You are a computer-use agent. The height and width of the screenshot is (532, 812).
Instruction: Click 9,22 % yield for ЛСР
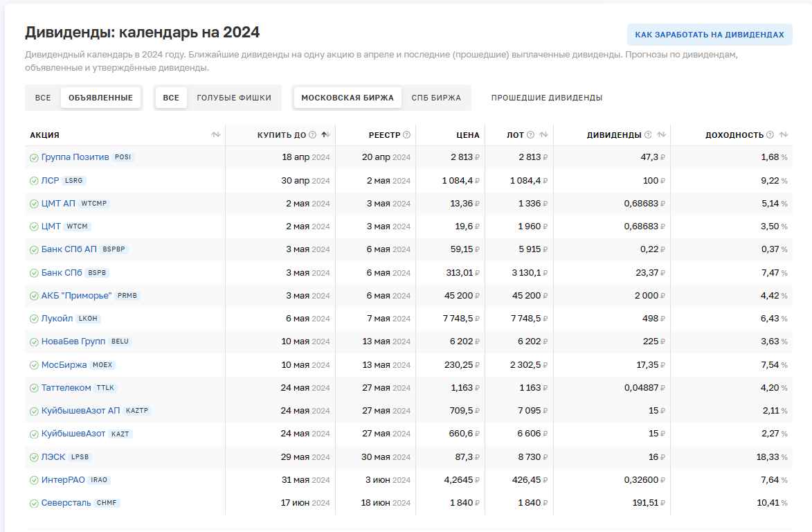pyautogui.click(x=774, y=180)
